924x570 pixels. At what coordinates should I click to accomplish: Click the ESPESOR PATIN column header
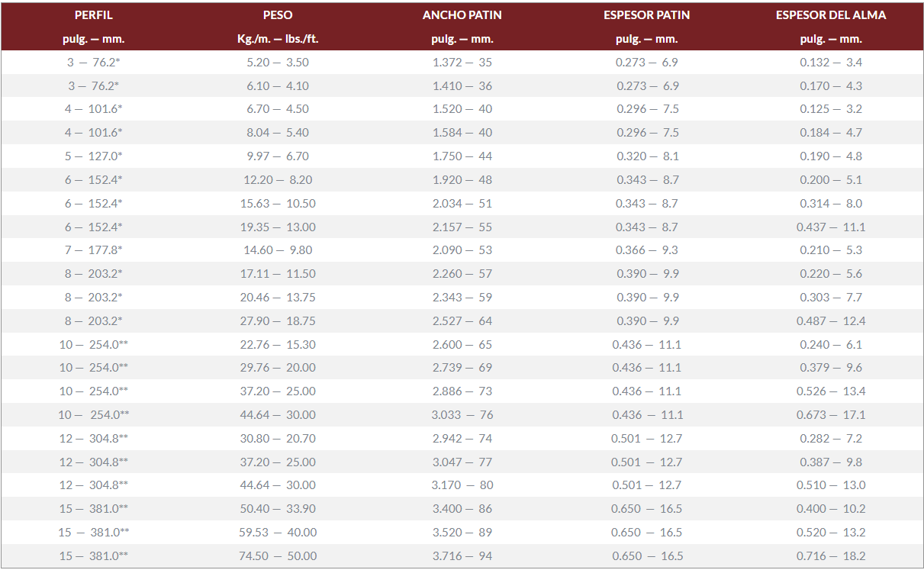(x=647, y=15)
